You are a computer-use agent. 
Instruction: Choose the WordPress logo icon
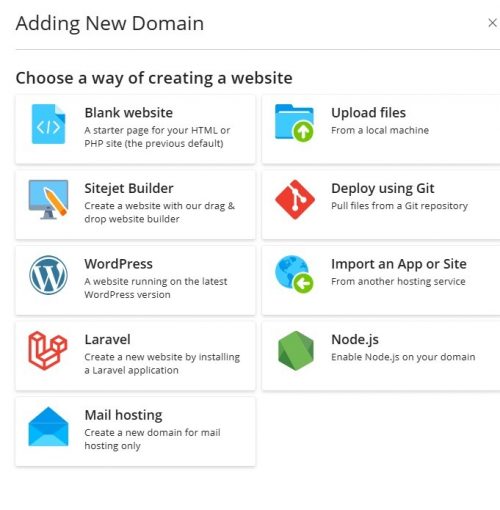48,275
